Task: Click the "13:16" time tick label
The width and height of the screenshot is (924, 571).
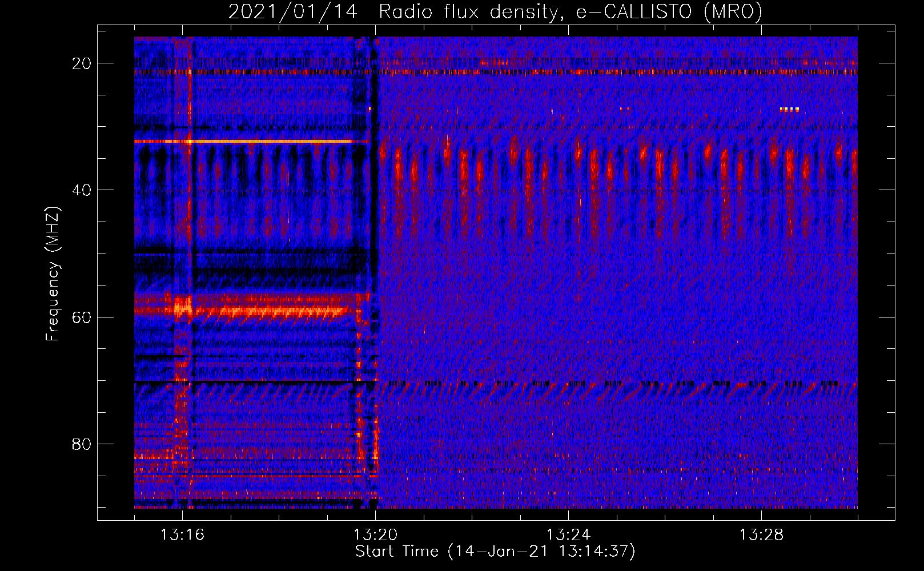Action: [x=182, y=535]
